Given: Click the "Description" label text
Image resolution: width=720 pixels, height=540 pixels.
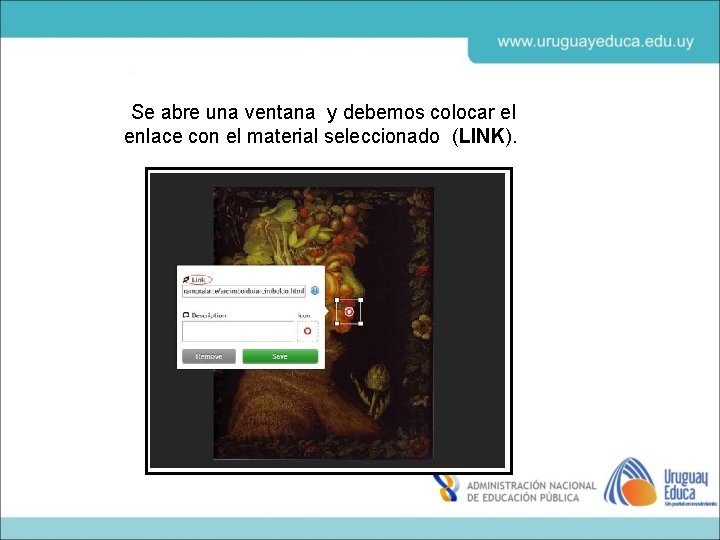Looking at the screenshot, I should pyautogui.click(x=208, y=315).
